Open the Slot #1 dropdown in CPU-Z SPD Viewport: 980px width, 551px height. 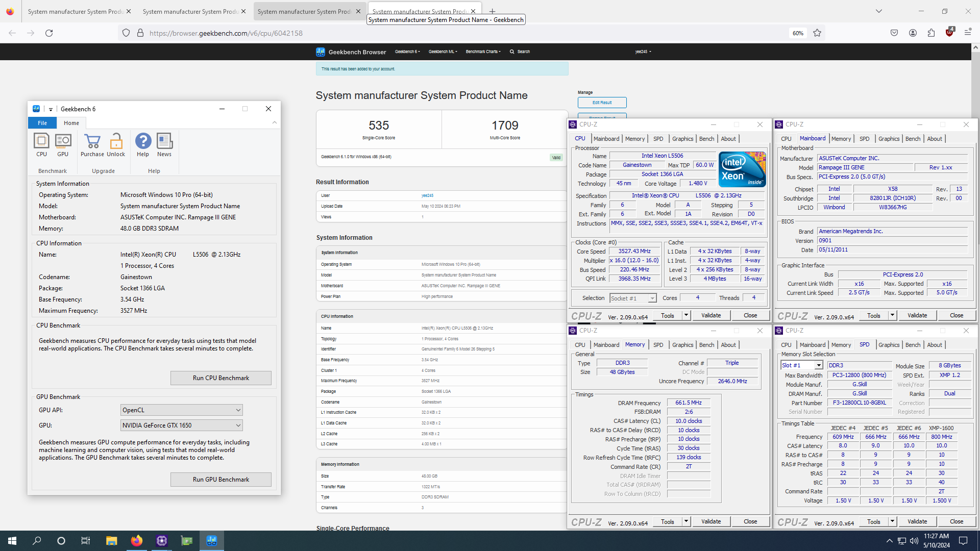(x=801, y=365)
